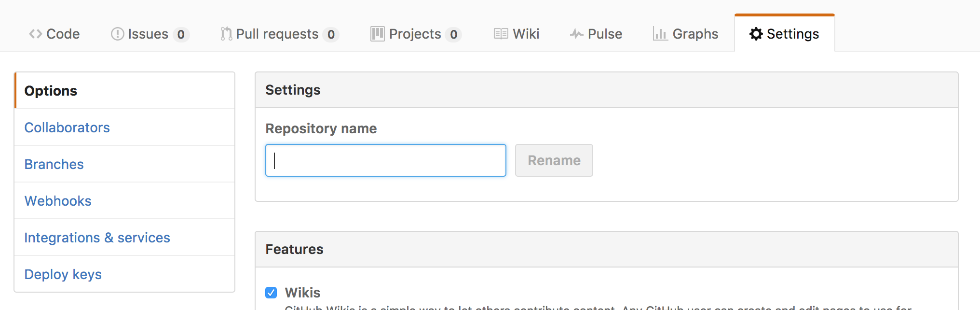Viewport: 980px width, 310px height.
Task: Open Integrations & services settings
Action: pyautogui.click(x=124, y=238)
